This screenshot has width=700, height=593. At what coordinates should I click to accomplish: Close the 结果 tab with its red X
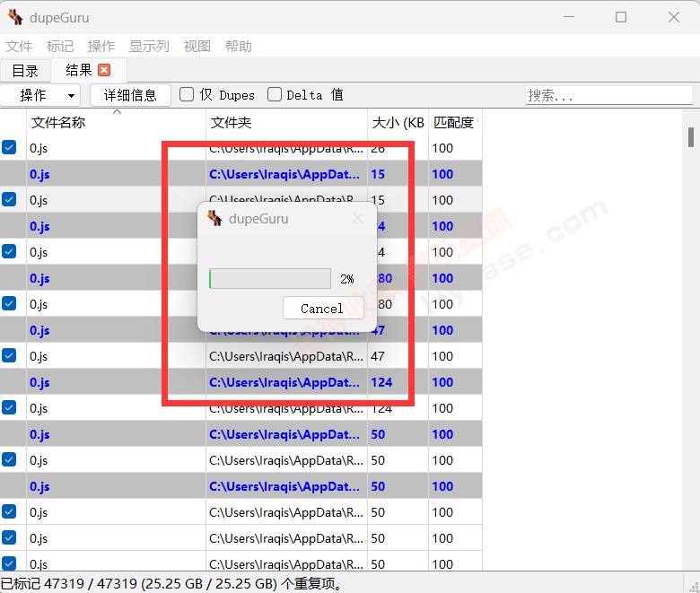point(104,70)
